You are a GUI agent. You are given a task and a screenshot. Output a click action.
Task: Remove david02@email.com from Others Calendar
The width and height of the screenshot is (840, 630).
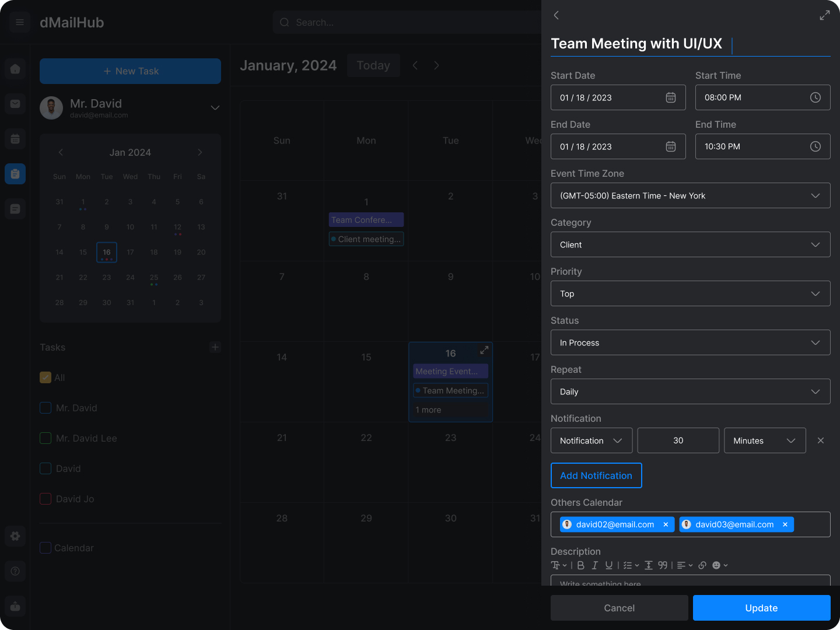tap(666, 524)
